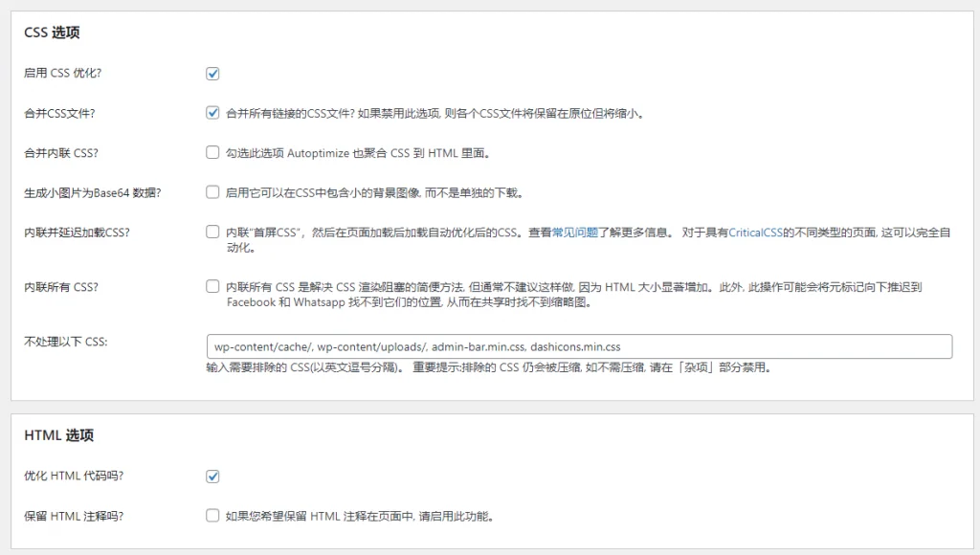
Task: Click the 保留 HTML 注释吗? label
Action: click(74, 517)
